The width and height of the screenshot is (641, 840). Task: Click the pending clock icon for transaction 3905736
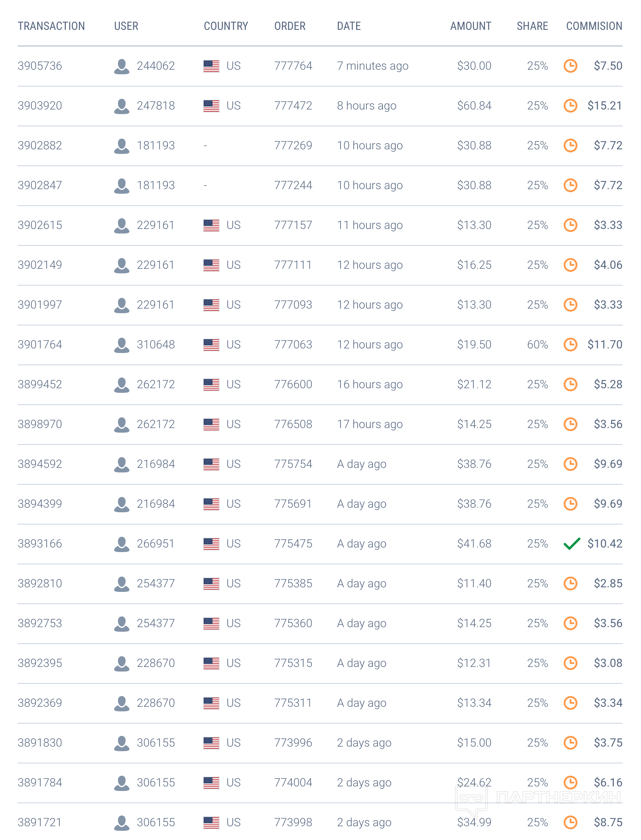click(571, 66)
